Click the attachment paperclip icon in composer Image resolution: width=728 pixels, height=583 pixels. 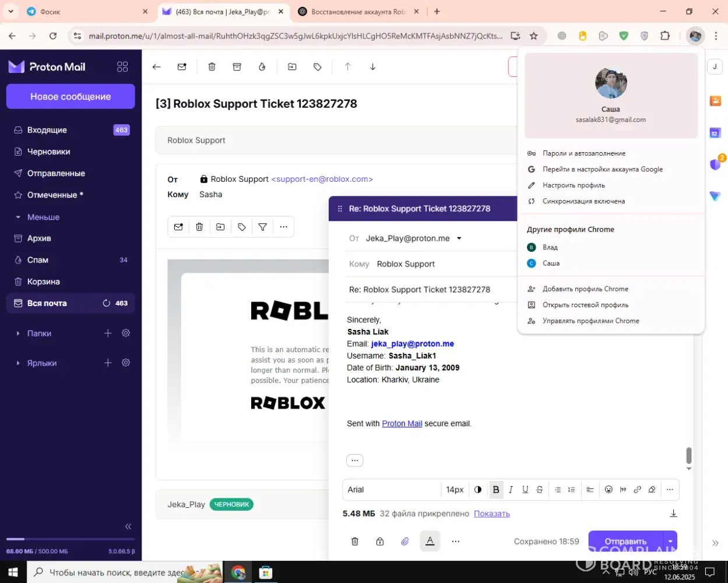pos(405,542)
